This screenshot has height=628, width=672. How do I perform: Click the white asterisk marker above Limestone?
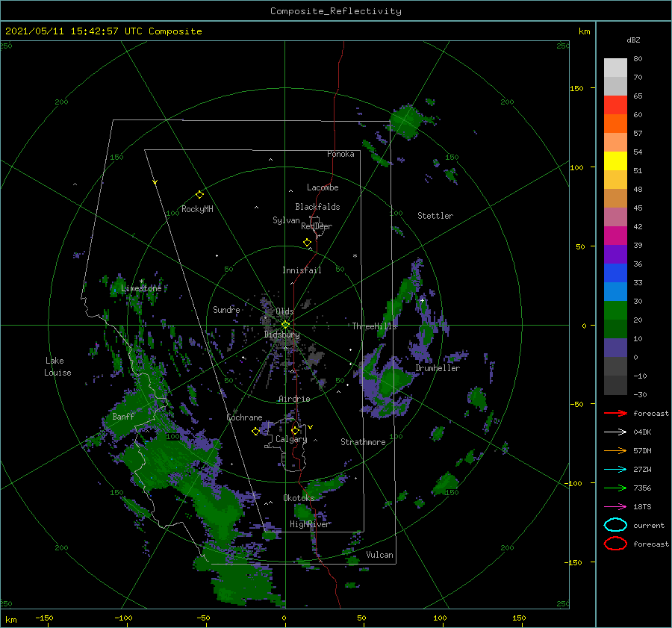pos(141,282)
